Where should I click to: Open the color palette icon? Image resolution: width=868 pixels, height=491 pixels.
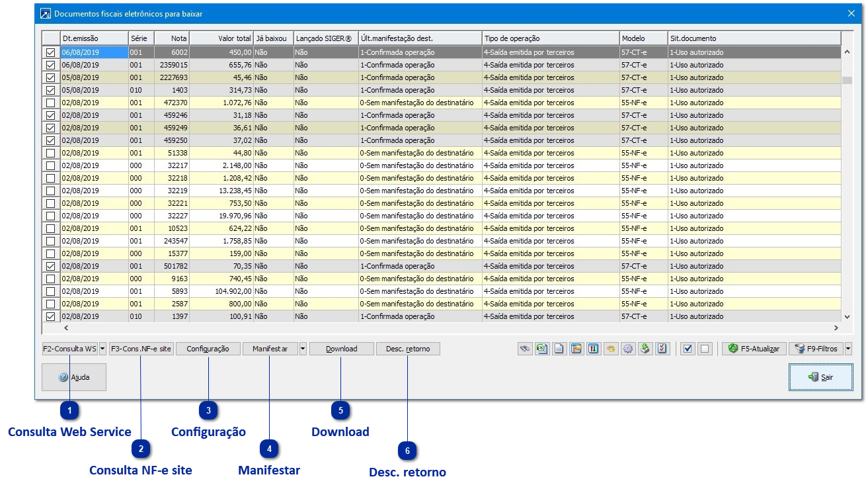(611, 349)
